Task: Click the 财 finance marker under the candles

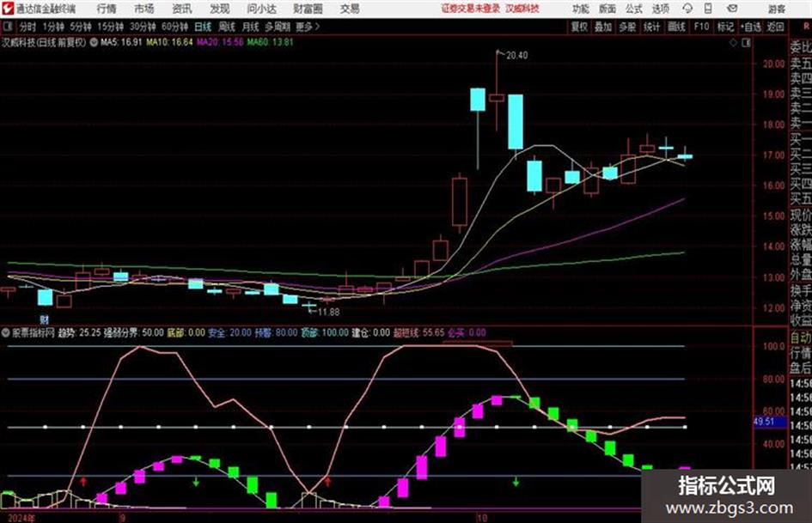Action: pyautogui.click(x=44, y=320)
